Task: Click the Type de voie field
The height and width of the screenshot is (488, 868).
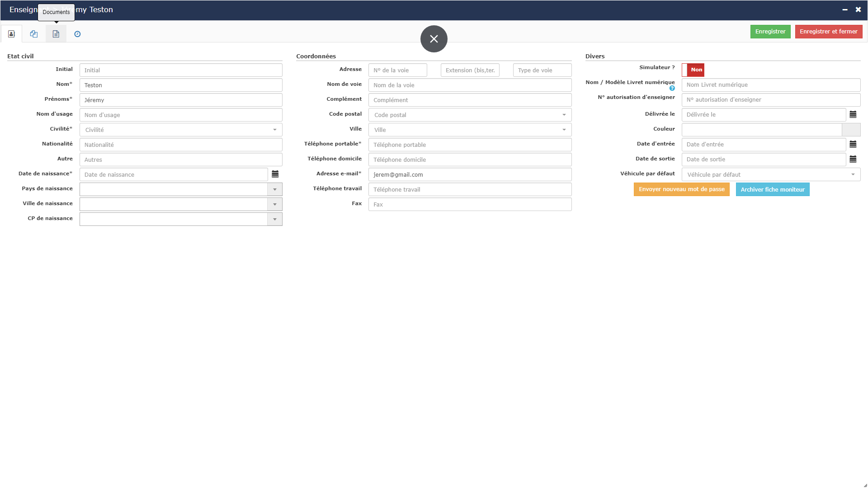Action: click(x=542, y=70)
